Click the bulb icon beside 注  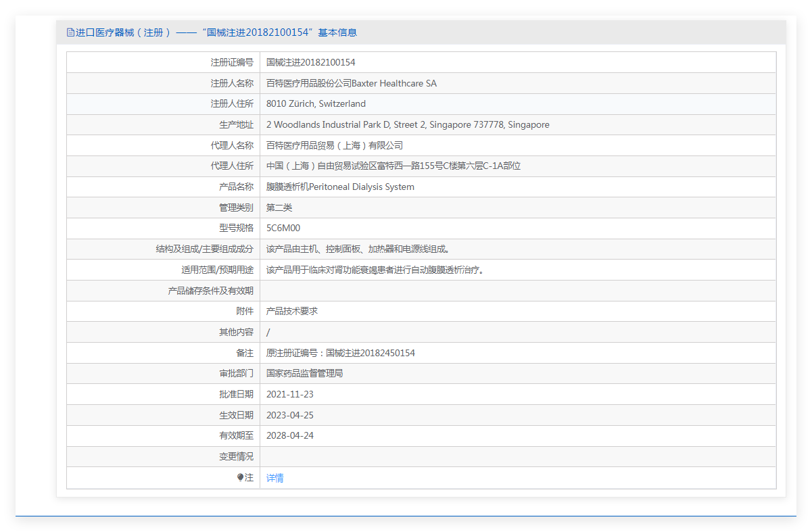pos(240,477)
